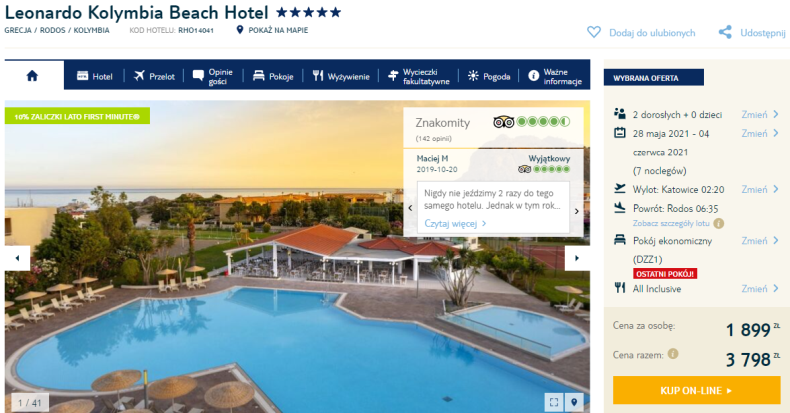
Task: Change departure airport Katowice via Zmień
Action: coord(760,189)
